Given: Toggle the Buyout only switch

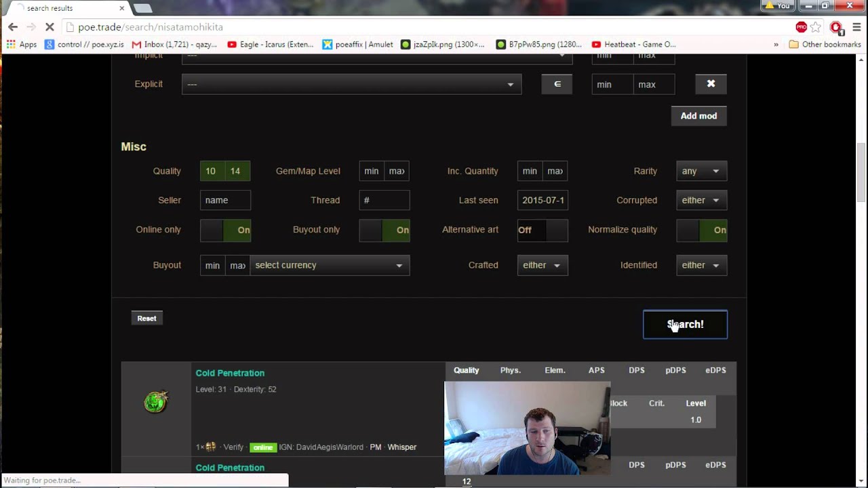Looking at the screenshot, I should (x=384, y=230).
